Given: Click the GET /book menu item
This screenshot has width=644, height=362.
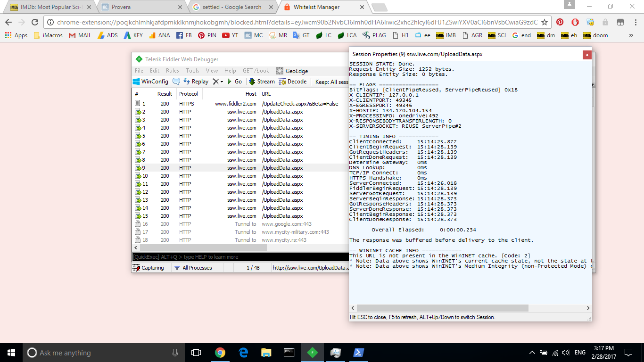Looking at the screenshot, I should coord(256,71).
